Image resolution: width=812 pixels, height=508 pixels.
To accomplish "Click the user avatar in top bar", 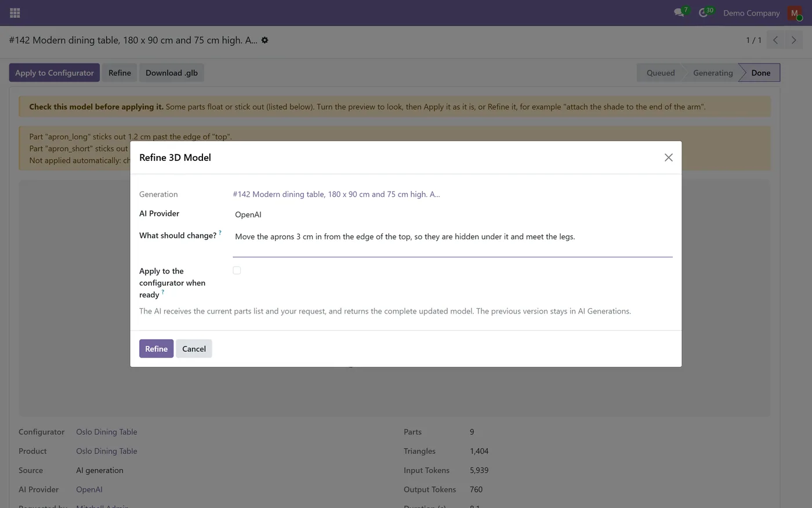I will (794, 13).
